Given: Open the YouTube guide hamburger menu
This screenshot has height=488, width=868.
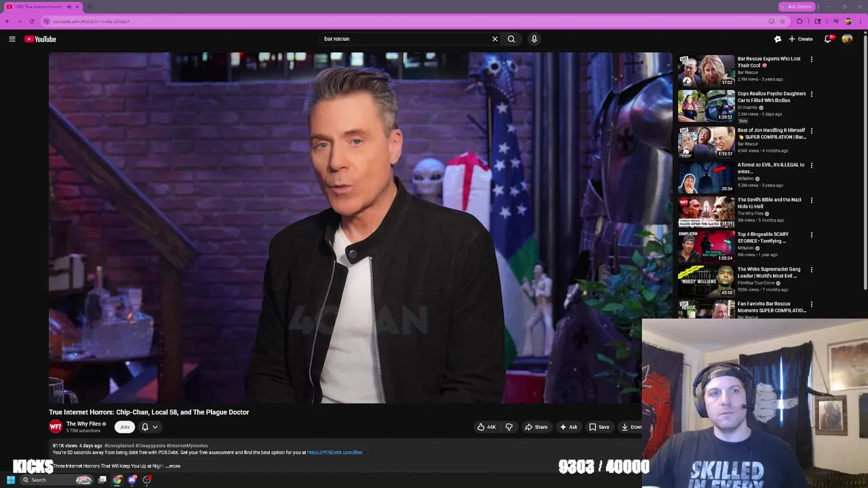Looking at the screenshot, I should tap(12, 39).
